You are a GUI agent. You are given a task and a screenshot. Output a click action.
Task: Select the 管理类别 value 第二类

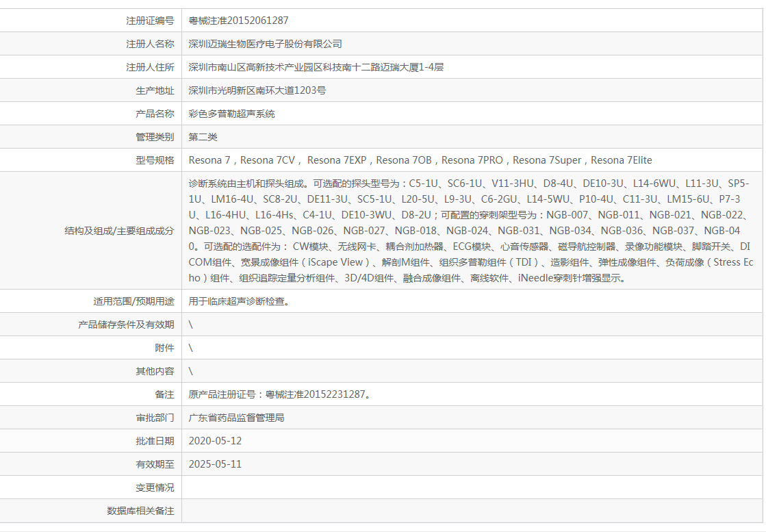click(203, 137)
